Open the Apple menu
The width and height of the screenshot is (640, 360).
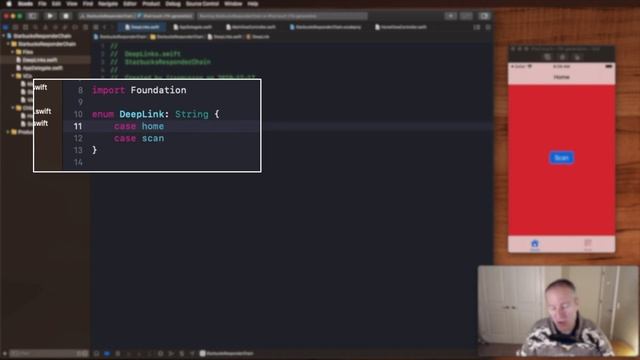[9, 4]
